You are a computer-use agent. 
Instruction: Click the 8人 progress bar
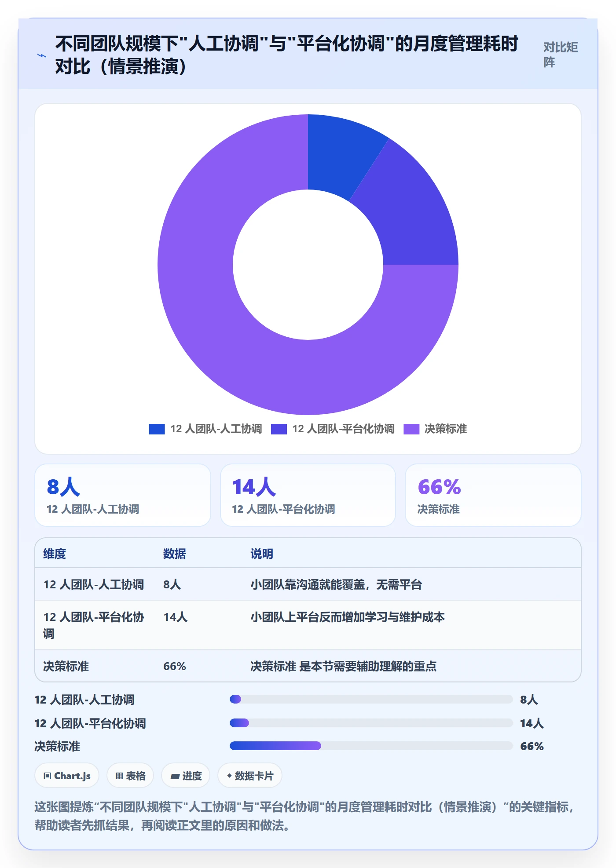click(x=371, y=699)
